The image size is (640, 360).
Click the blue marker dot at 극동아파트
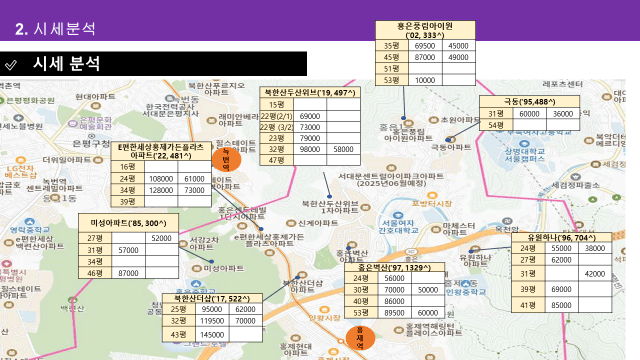coord(448,140)
